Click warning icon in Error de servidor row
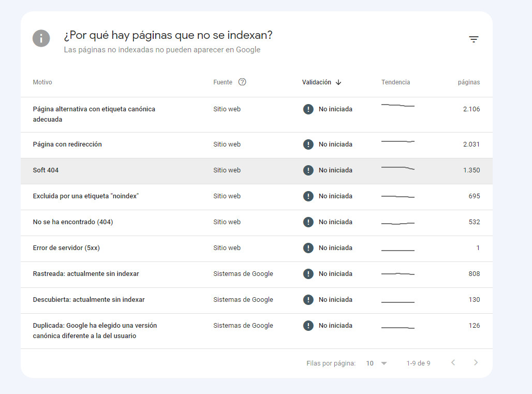The width and height of the screenshot is (532, 394). pyautogui.click(x=308, y=248)
